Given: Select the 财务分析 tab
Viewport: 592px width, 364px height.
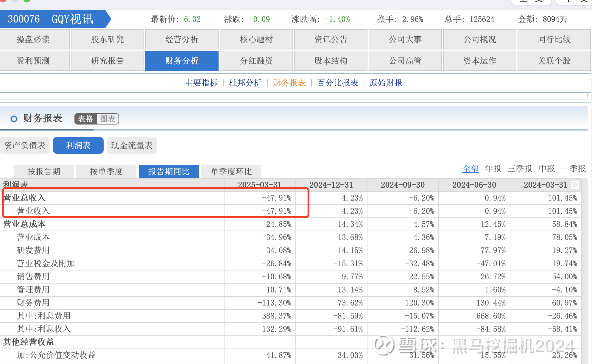Looking at the screenshot, I should [x=182, y=61].
